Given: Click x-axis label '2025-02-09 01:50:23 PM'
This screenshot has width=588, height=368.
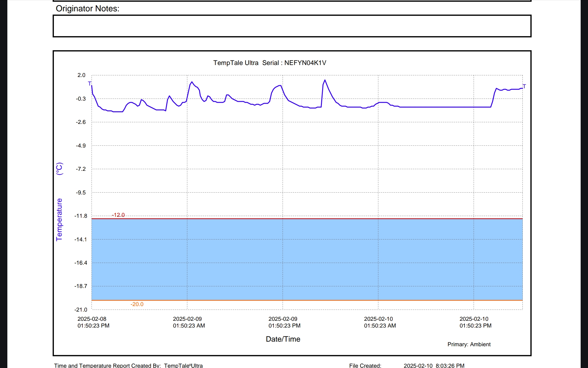Looking at the screenshot, I should [285, 322].
